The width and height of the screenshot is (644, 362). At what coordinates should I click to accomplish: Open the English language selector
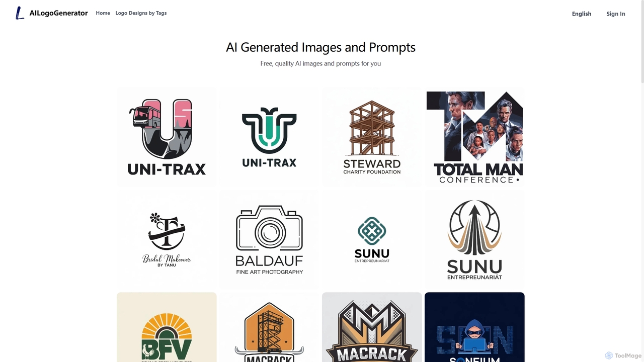point(582,14)
